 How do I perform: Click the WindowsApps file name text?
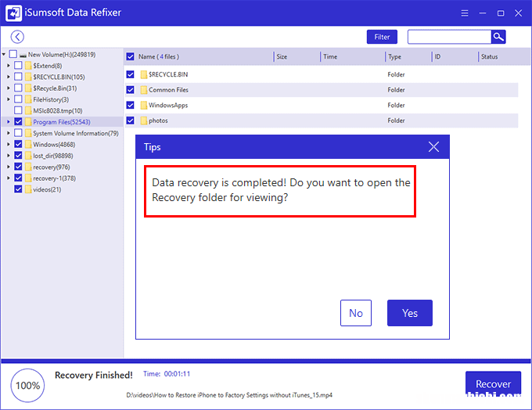[x=168, y=105]
